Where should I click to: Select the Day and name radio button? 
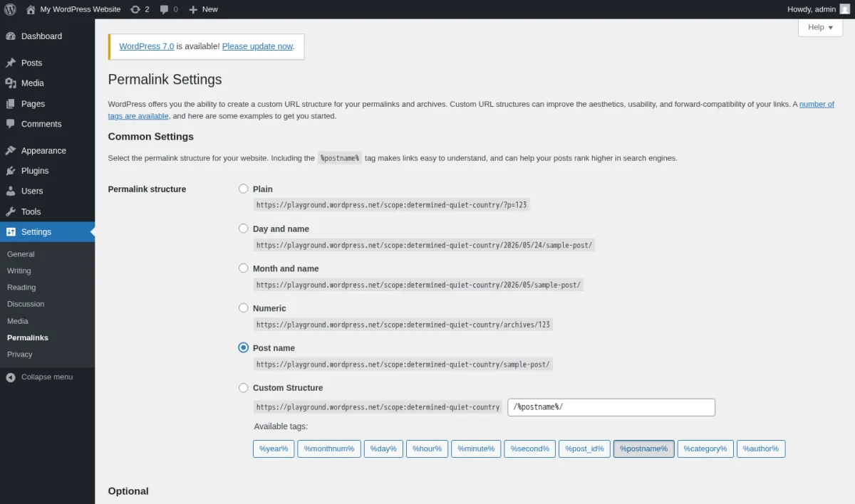244,229
